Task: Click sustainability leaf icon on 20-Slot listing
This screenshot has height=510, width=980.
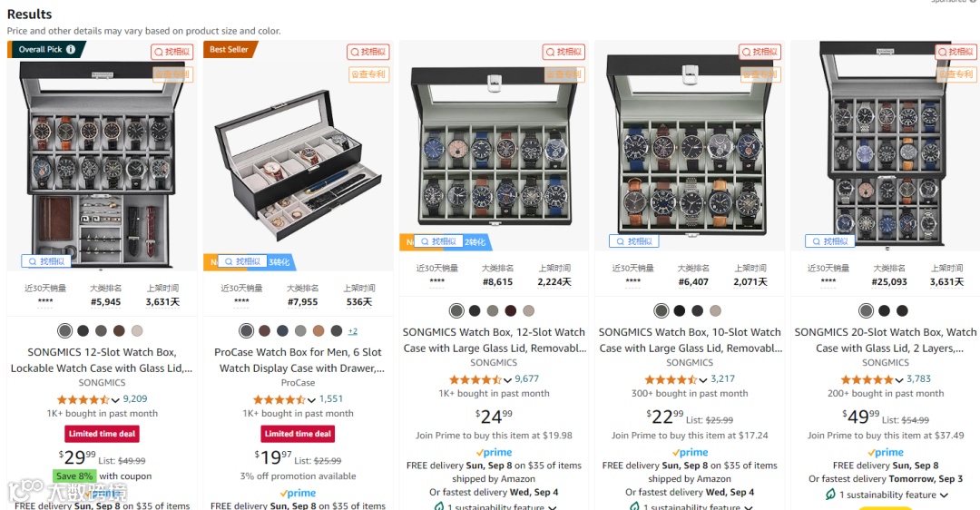Action: (830, 495)
